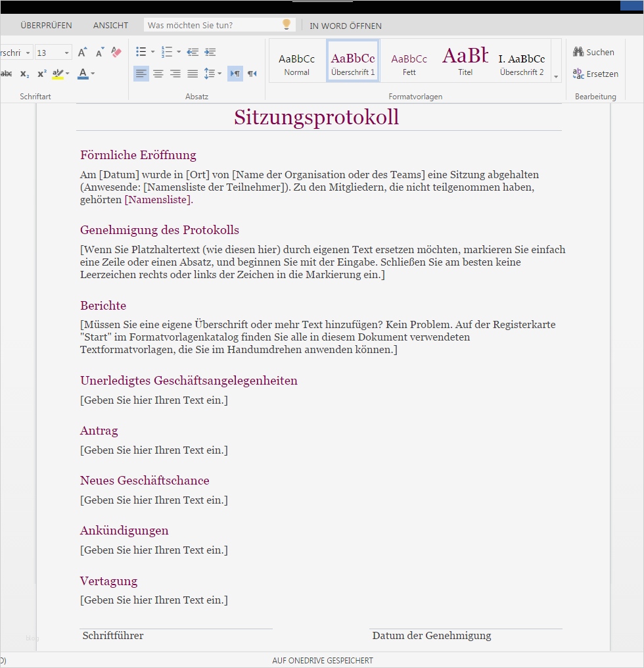Open the ANSICHT ribbon tab
Viewport: 644px width, 668px height.
[x=110, y=25]
